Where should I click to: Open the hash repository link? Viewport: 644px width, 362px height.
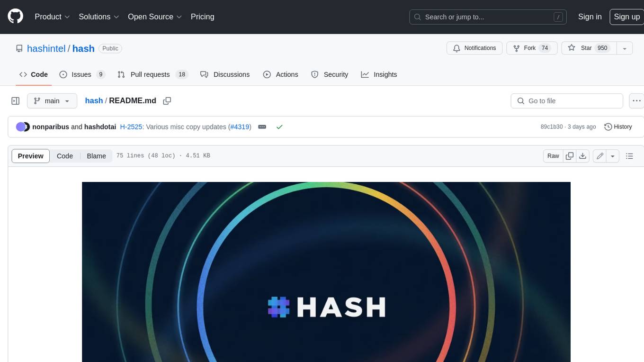click(83, 48)
